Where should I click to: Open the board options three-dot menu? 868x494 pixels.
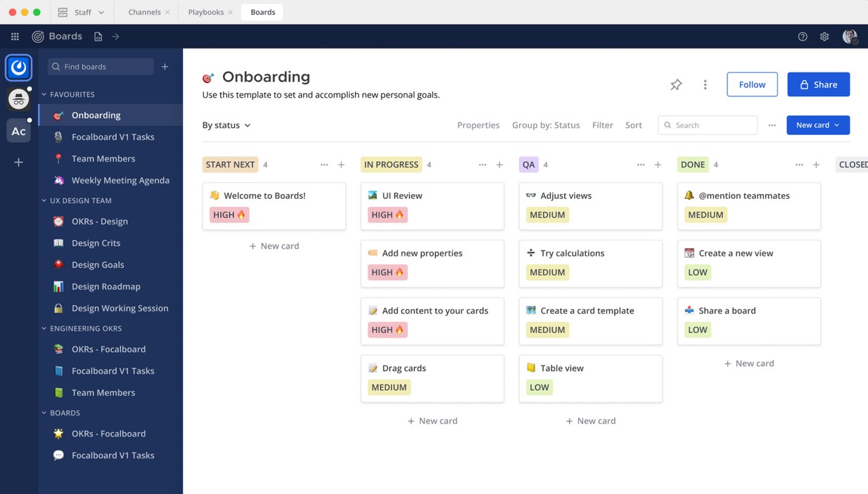click(x=705, y=84)
